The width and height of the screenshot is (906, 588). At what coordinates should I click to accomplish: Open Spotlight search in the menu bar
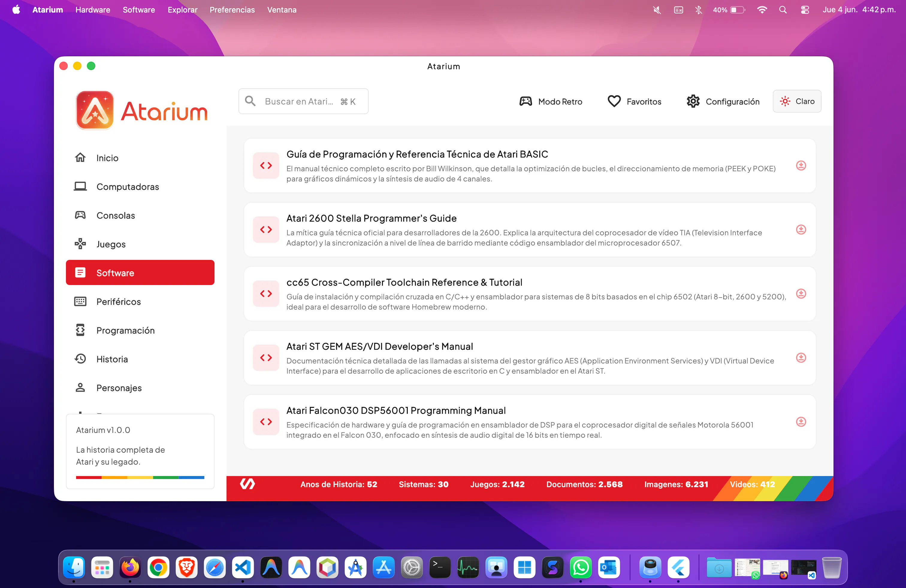[783, 10]
